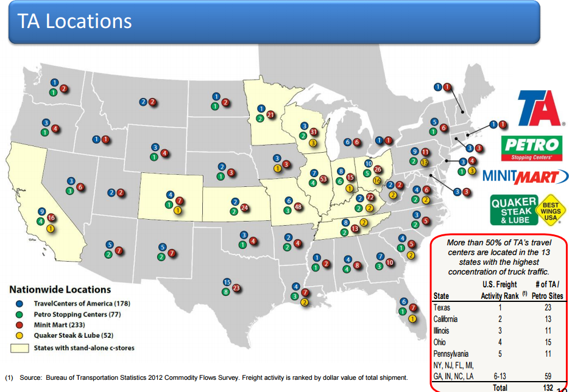Viewport: 569px width, 392px height.
Task: Select the red 72 marker in Kentucky
Action: [x=370, y=197]
